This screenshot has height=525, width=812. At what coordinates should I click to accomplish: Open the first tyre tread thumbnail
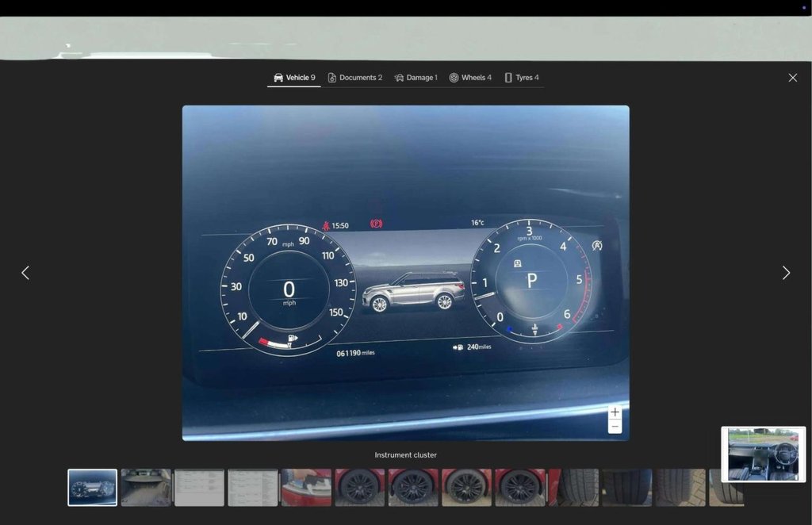[x=573, y=488]
